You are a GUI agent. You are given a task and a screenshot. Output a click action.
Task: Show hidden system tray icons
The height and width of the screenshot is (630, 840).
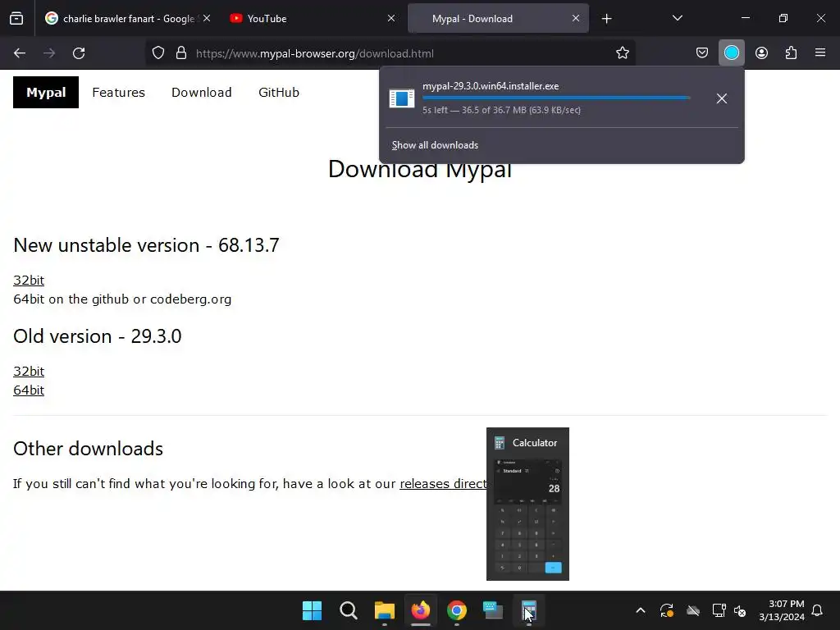coord(640,610)
